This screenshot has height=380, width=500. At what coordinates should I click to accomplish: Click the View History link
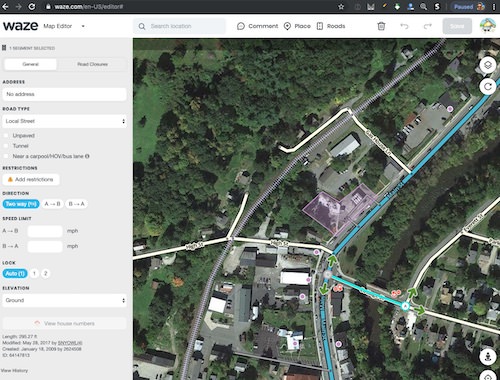(x=14, y=371)
